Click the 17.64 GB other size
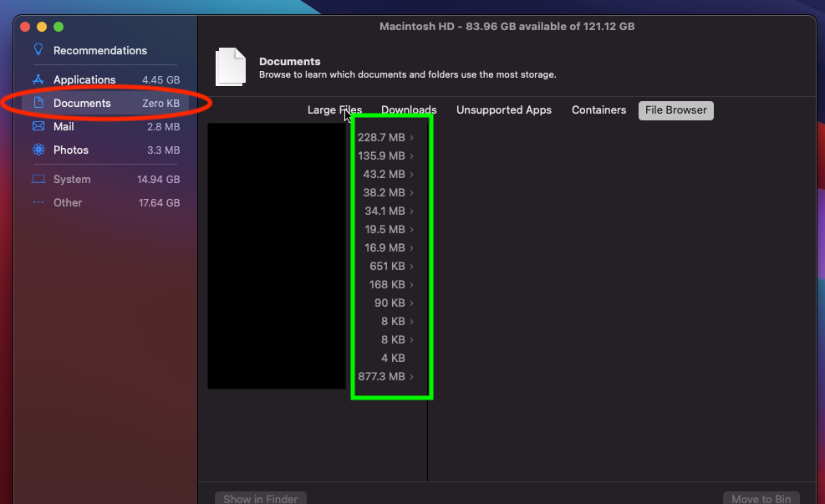The width and height of the screenshot is (825, 504). (x=160, y=202)
